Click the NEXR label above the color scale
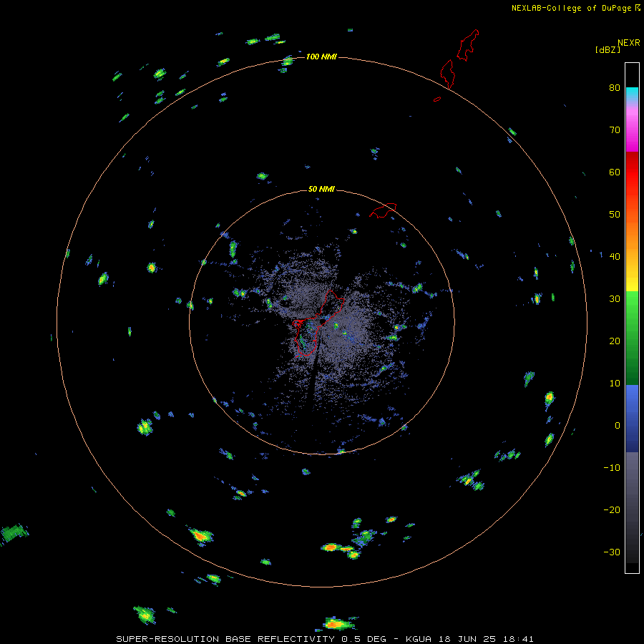 point(629,43)
